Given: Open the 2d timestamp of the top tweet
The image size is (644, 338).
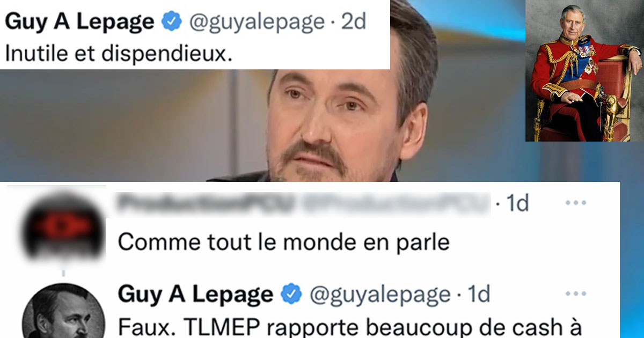Looking at the screenshot, I should [353, 23].
